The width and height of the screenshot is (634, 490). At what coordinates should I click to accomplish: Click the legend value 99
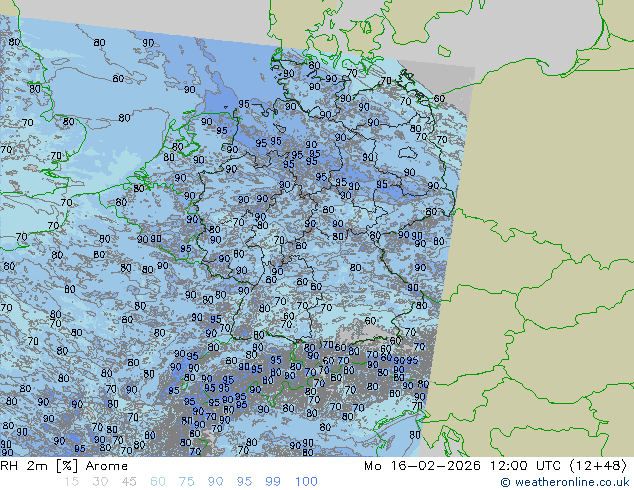coord(273,482)
